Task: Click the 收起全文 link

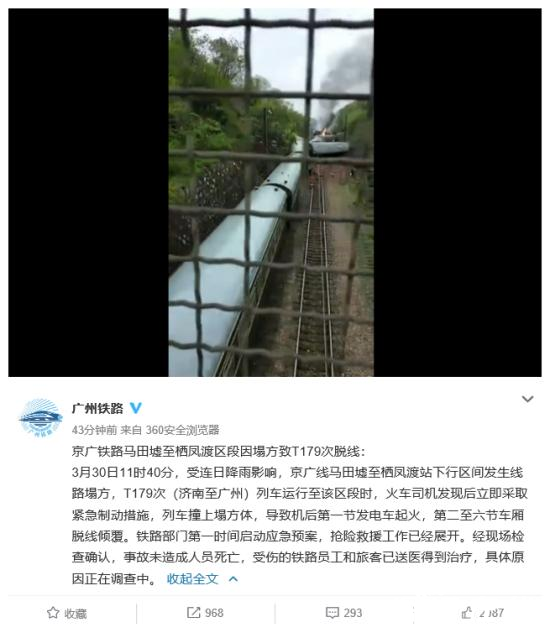Action: [192, 579]
